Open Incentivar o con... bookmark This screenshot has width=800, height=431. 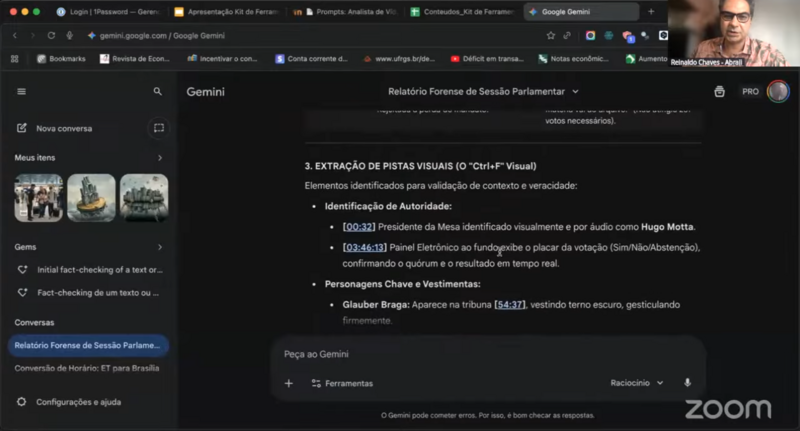(x=222, y=59)
